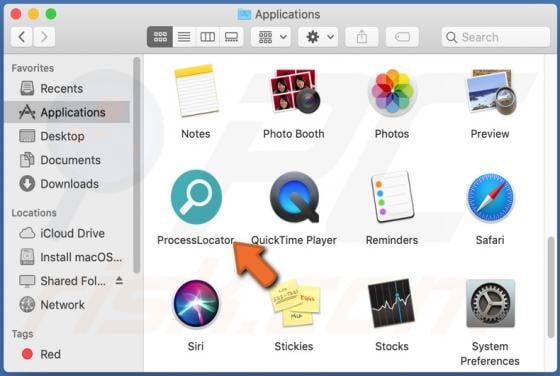
Task: Click the sidebar scrollbar
Action: pyautogui.click(x=137, y=165)
